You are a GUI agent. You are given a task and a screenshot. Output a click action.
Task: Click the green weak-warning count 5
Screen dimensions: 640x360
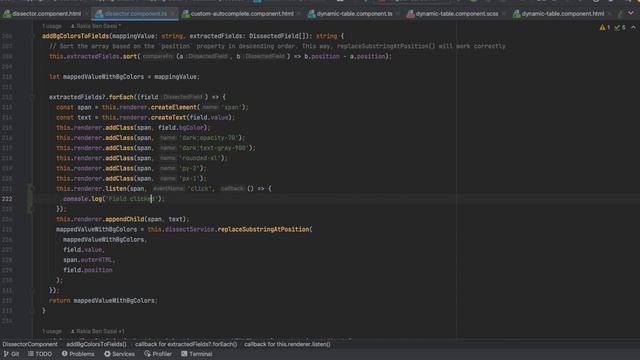[x=620, y=28]
